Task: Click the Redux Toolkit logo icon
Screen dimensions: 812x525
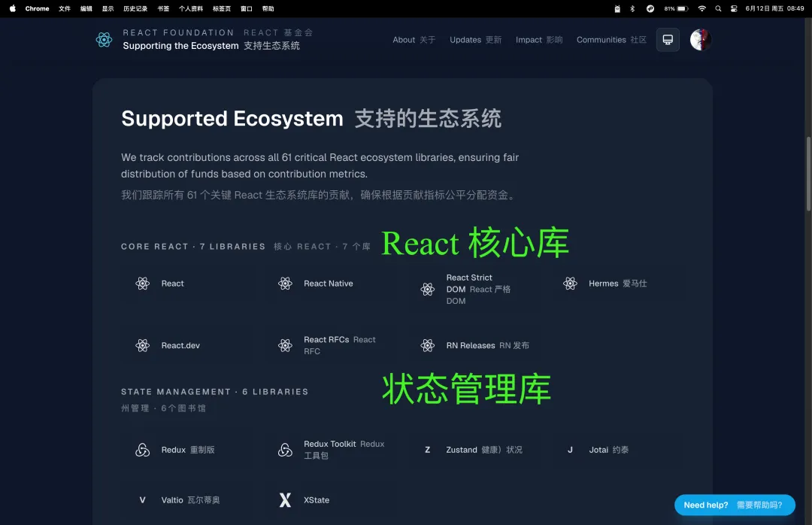Action: point(286,450)
